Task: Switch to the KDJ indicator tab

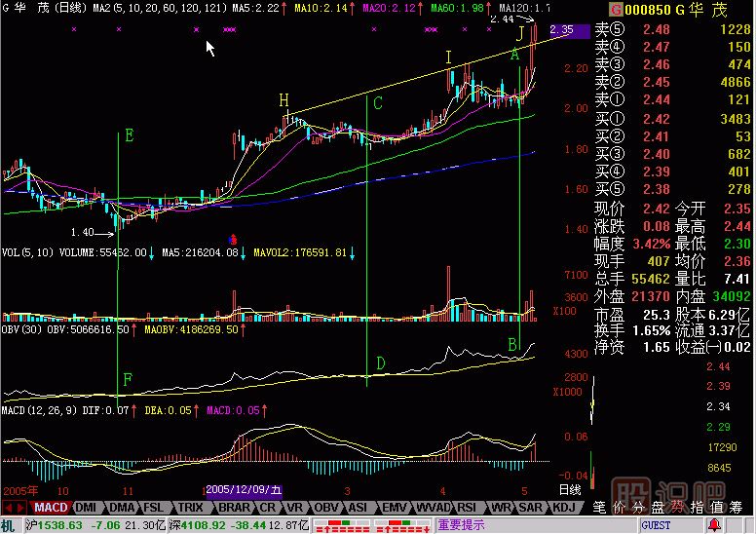Action: (563, 508)
